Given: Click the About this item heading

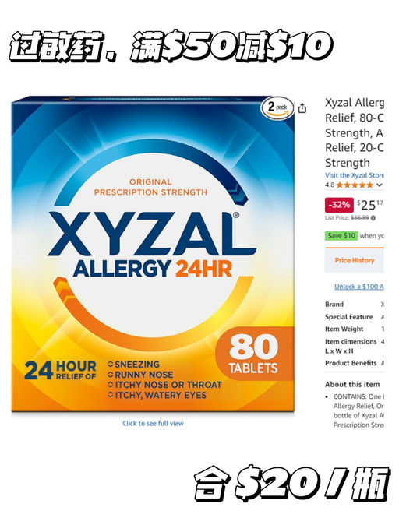Looking at the screenshot, I should pos(352,385).
